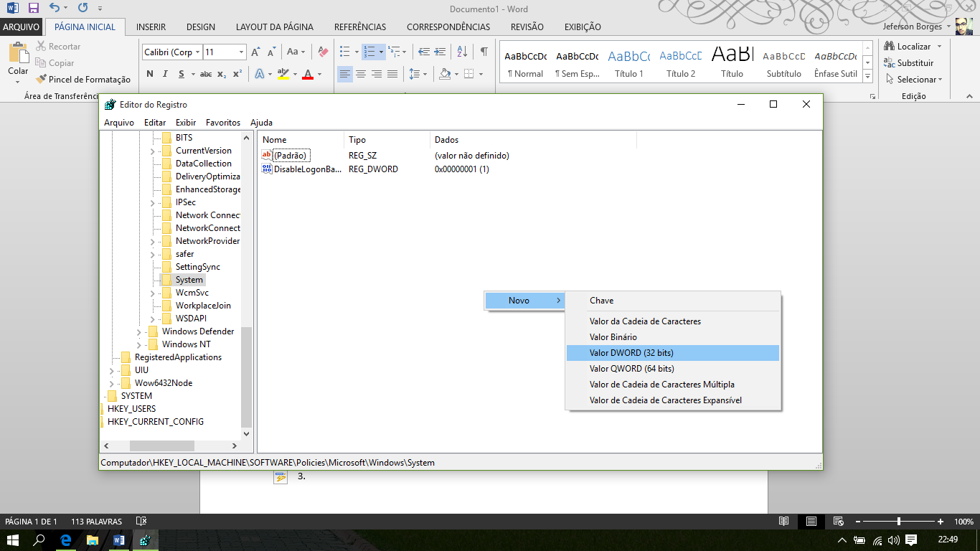This screenshot has height=551, width=980.
Task: Click the borders icon
Action: [x=468, y=74]
